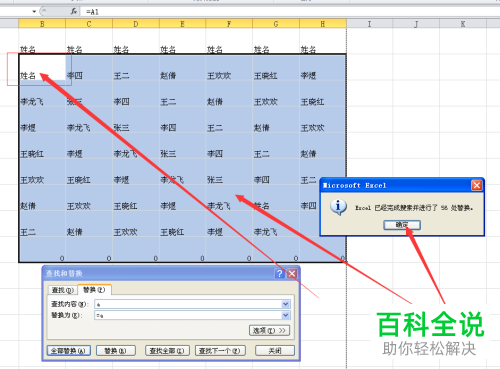500x369 pixels.
Task: Click cell 王晓红 in column E
Action: (x=182, y=224)
